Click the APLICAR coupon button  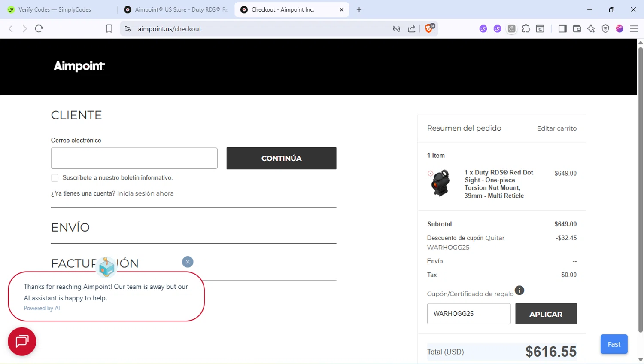pyautogui.click(x=546, y=314)
